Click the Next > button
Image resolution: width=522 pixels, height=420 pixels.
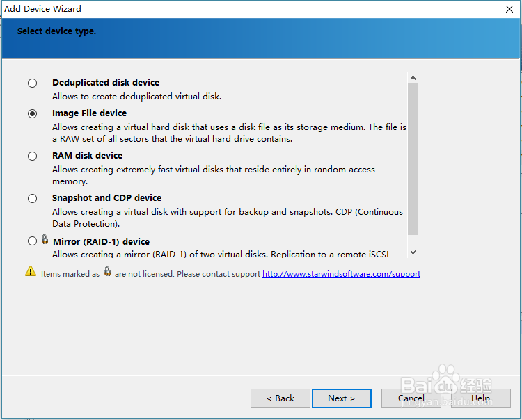tap(341, 398)
